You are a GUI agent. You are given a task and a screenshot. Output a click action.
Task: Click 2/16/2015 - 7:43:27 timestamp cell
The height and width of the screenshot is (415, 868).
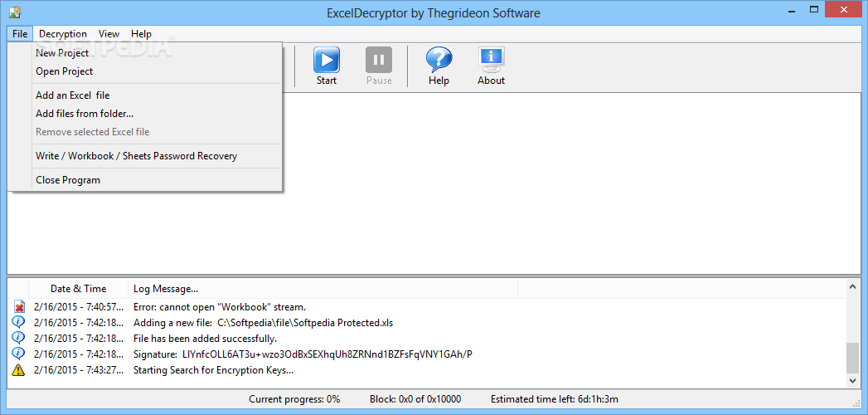(x=79, y=370)
